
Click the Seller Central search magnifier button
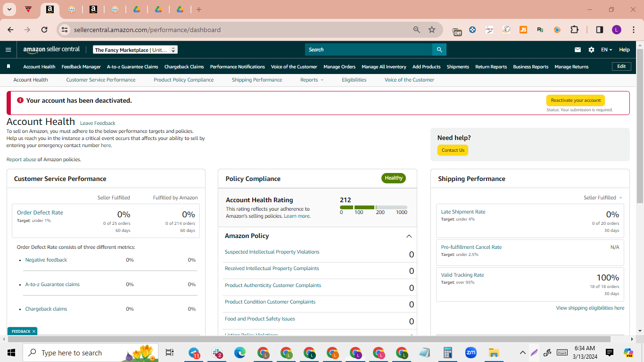point(439,49)
